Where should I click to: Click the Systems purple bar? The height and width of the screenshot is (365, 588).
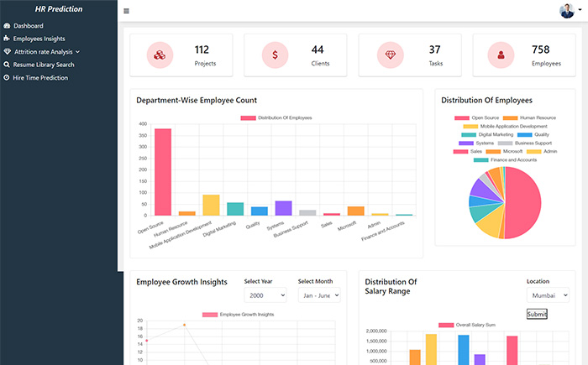pos(284,208)
